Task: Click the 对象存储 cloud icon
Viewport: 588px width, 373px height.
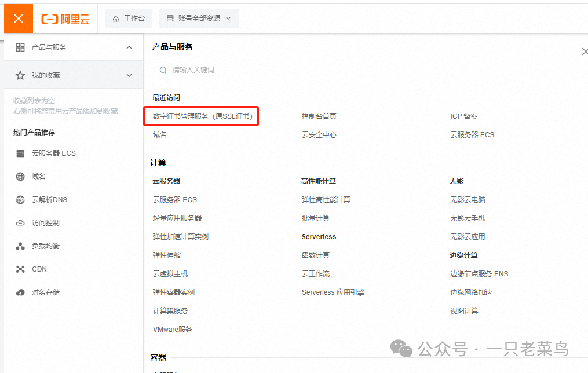Action: tap(20, 292)
